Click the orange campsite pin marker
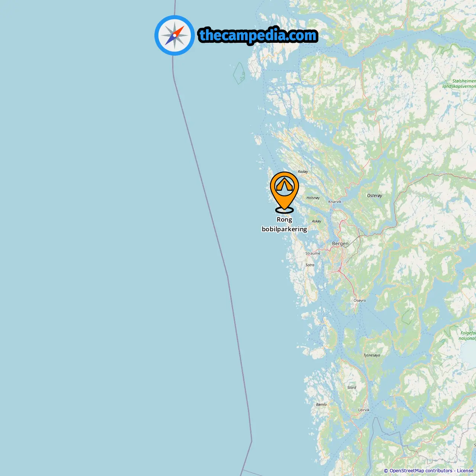The image size is (476, 476). click(x=284, y=192)
